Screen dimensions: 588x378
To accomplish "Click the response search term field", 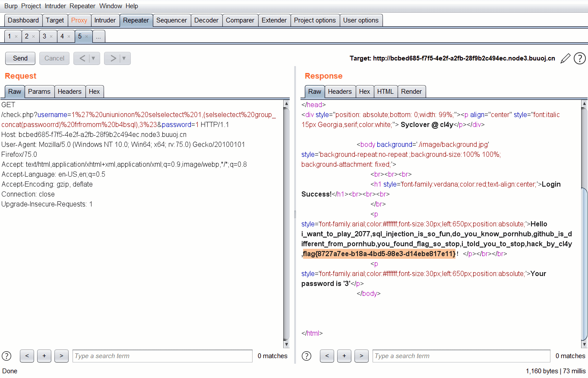I will click(461, 356).
